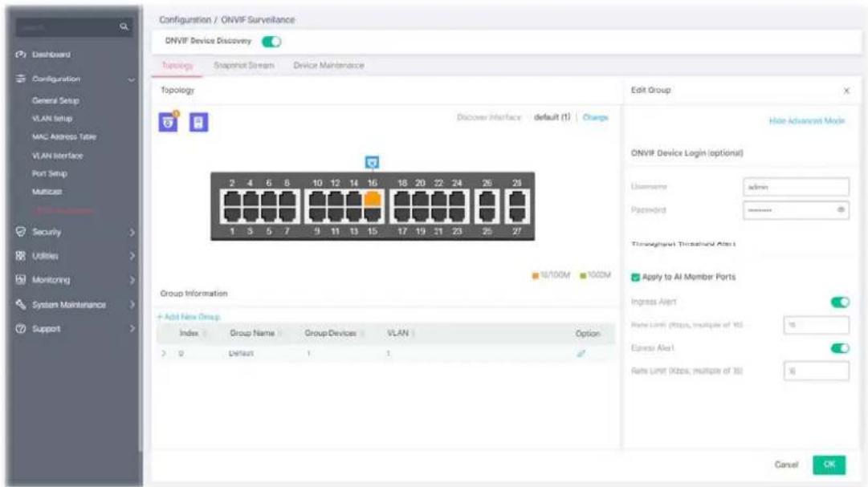Viewport: 868px width, 487px height.
Task: Toggle the Egress Alert switch
Action: tap(840, 348)
